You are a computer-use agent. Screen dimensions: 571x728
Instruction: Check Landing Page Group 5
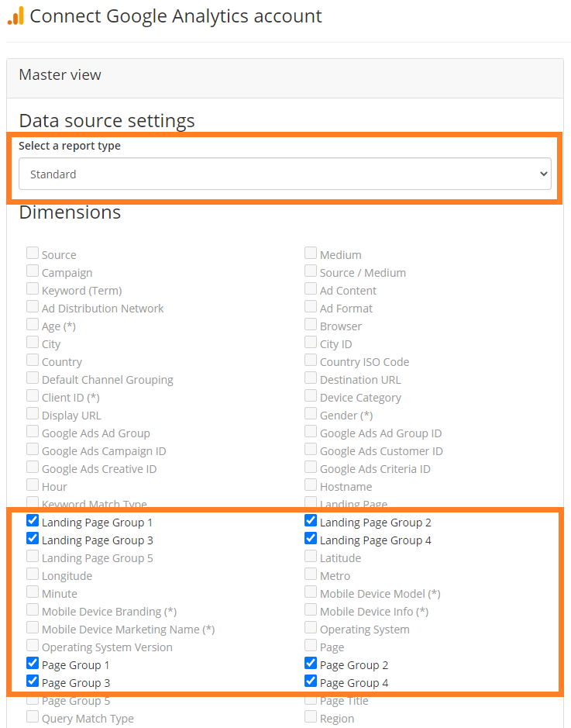[33, 556]
